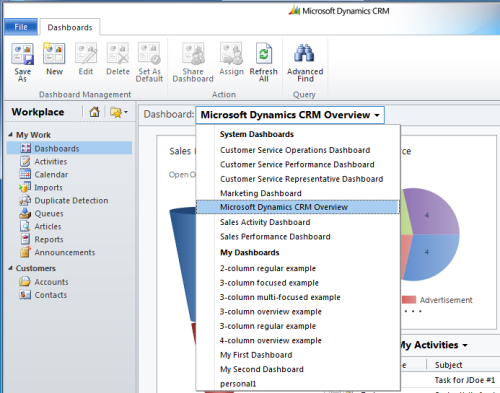Collapse the Customers section
This screenshot has height=393, width=500.
coord(10,268)
